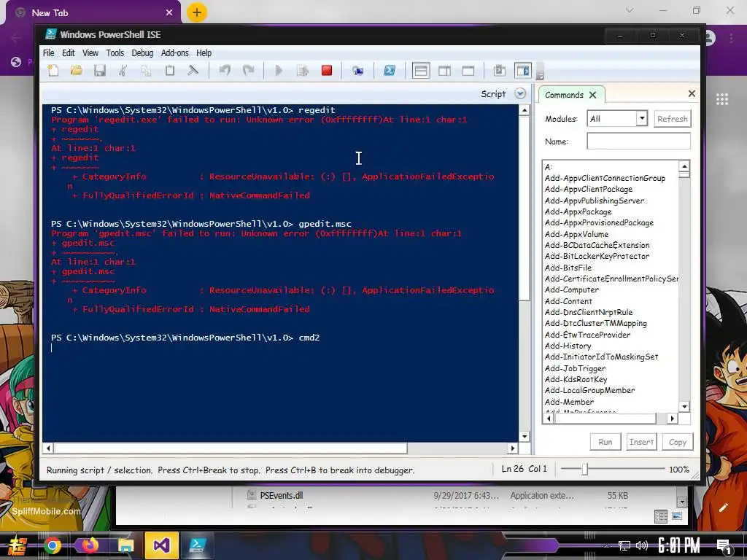Select Add-JobTrigger in the command list
This screenshot has height=560, width=747.
[575, 368]
